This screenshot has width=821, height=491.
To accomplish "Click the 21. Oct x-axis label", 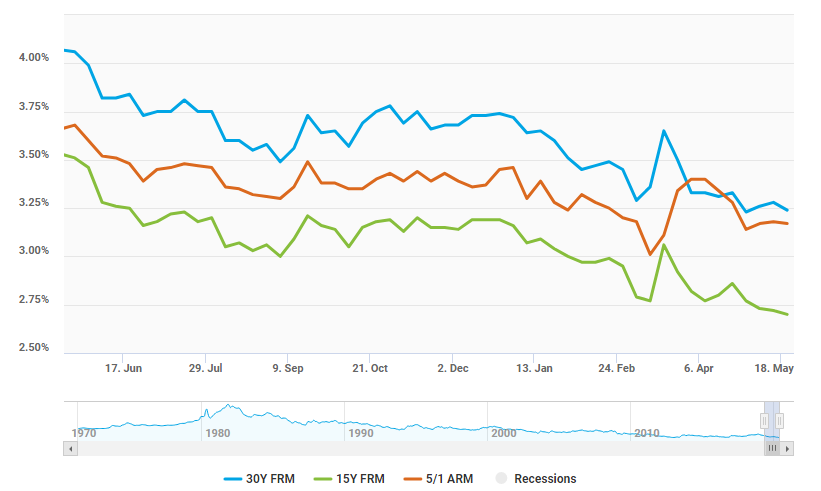I will (370, 368).
